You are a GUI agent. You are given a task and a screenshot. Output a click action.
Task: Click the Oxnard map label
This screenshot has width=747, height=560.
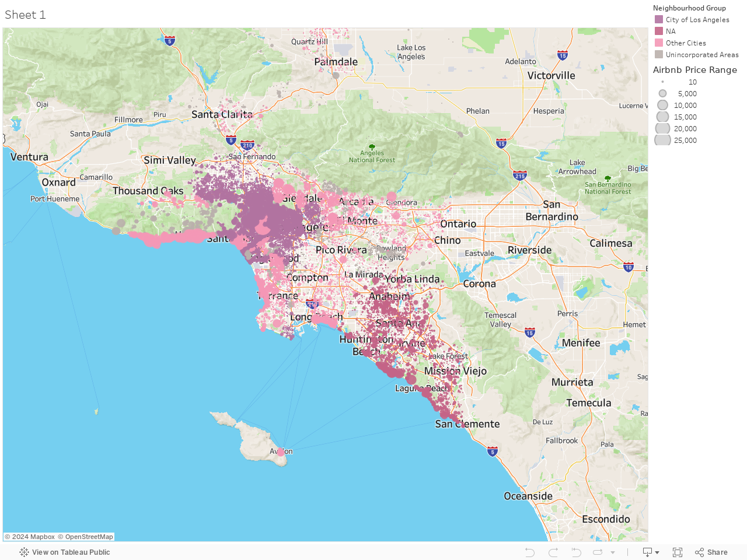click(58, 182)
